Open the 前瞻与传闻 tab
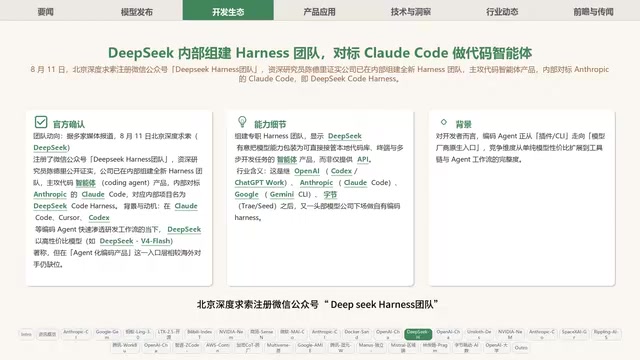Viewport: 640px width, 360px height. coord(593,11)
